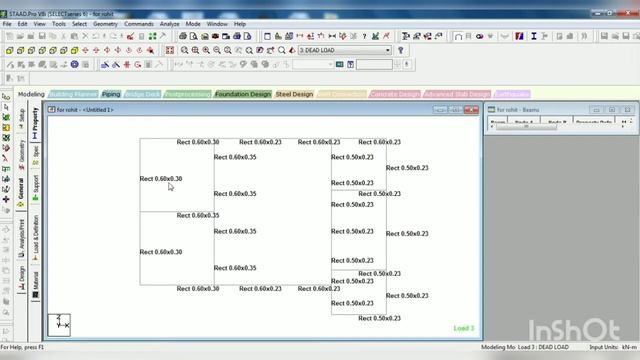Screen dimensions: 640x360
Task: Click the Print icon in toolbar
Action: click(183, 36)
